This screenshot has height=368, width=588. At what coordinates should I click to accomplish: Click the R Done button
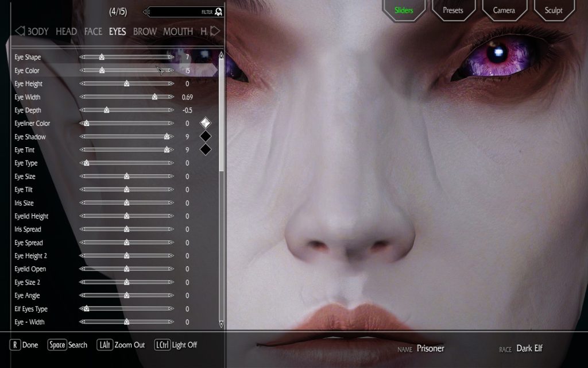24,345
